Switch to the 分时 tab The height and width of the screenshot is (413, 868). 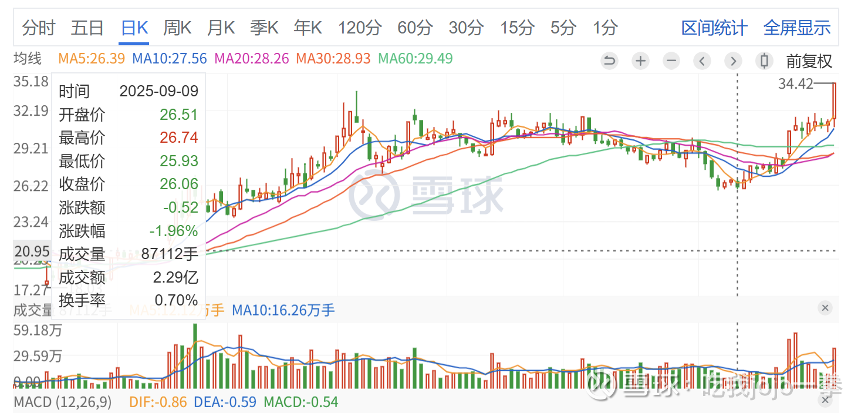pyautogui.click(x=39, y=28)
